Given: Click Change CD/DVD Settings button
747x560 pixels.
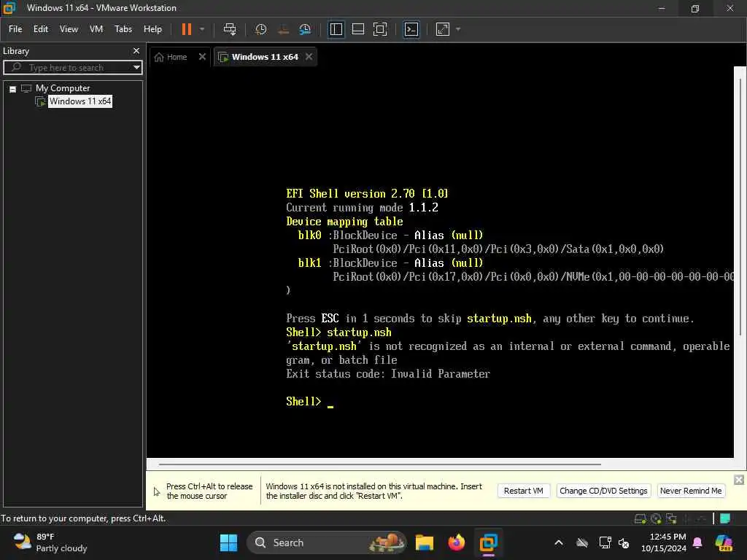Looking at the screenshot, I should (x=603, y=491).
